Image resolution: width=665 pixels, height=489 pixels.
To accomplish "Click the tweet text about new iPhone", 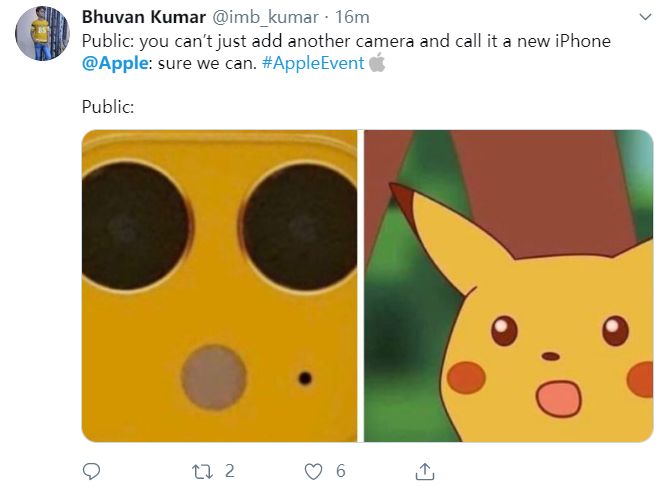I will 346,41.
